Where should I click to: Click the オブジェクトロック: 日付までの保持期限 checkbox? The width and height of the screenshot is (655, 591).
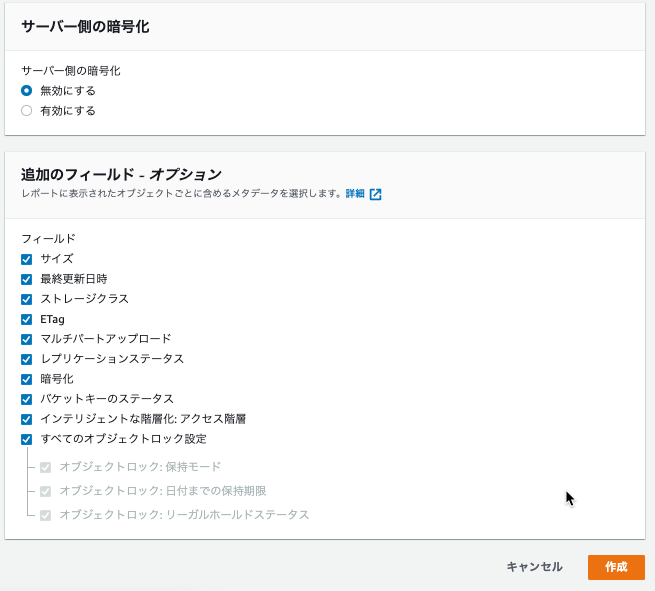pyautogui.click(x=46, y=491)
